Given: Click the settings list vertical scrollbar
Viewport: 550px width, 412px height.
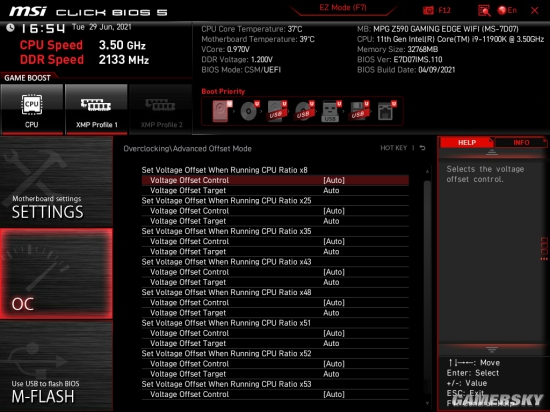Looking at the screenshot, I should (x=427, y=287).
